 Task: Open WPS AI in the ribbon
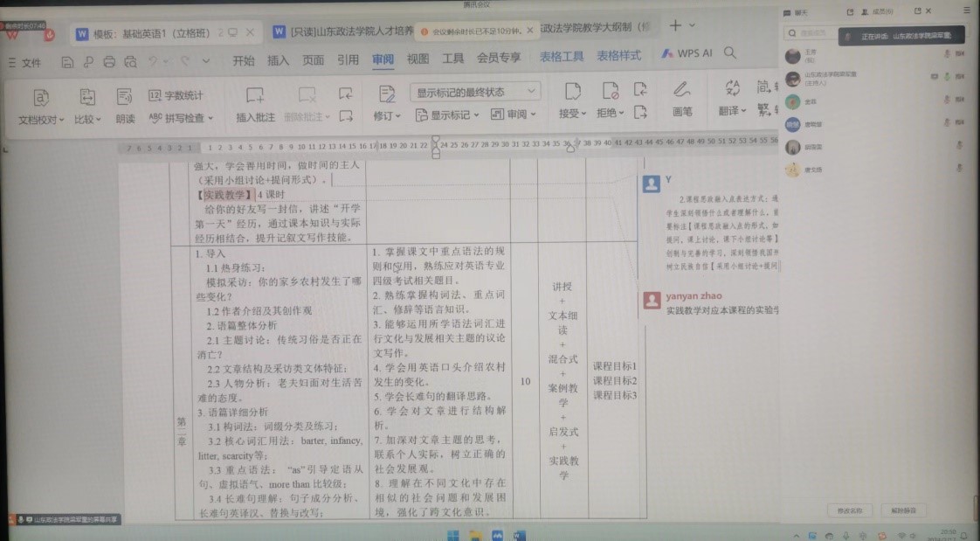(687, 53)
